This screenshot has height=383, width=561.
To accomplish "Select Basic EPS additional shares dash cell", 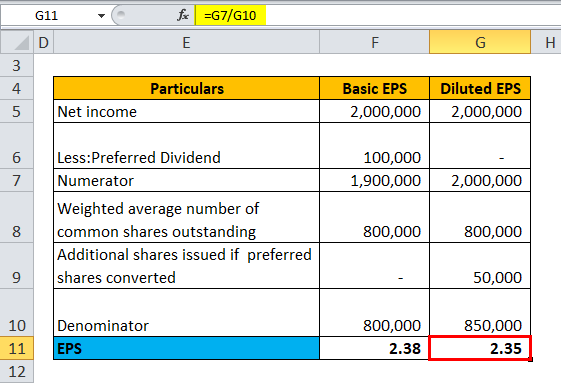I will [374, 266].
